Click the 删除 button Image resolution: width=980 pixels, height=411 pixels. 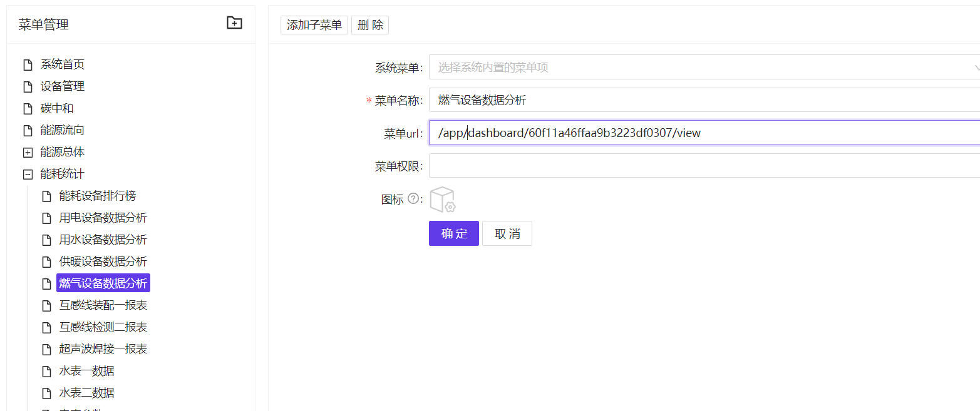pyautogui.click(x=369, y=25)
